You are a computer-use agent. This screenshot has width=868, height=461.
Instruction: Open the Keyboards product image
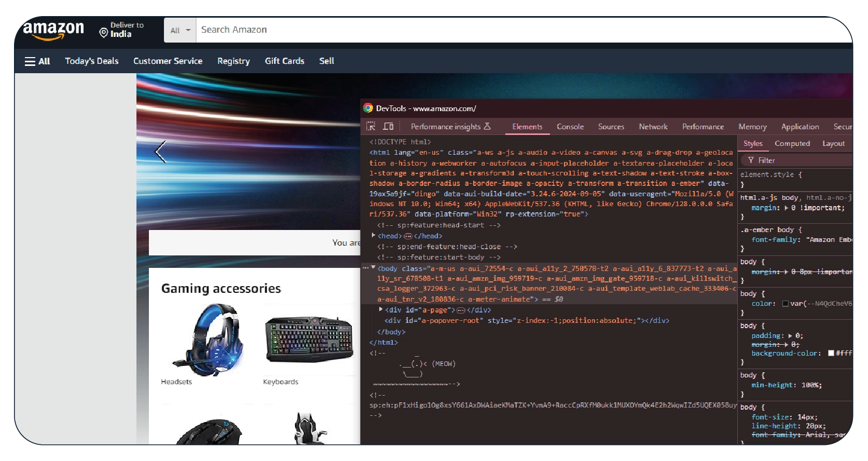click(x=309, y=339)
